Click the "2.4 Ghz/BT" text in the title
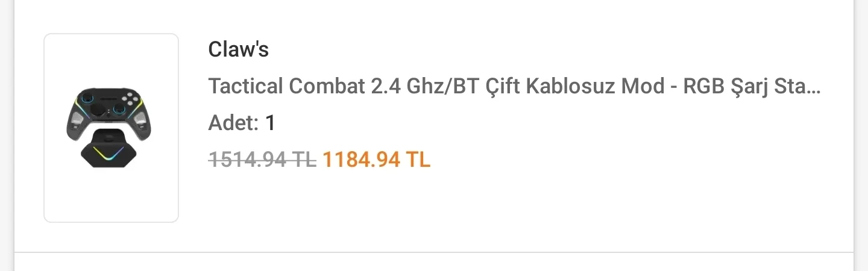Viewport: 868px width, 271px height. 423,87
